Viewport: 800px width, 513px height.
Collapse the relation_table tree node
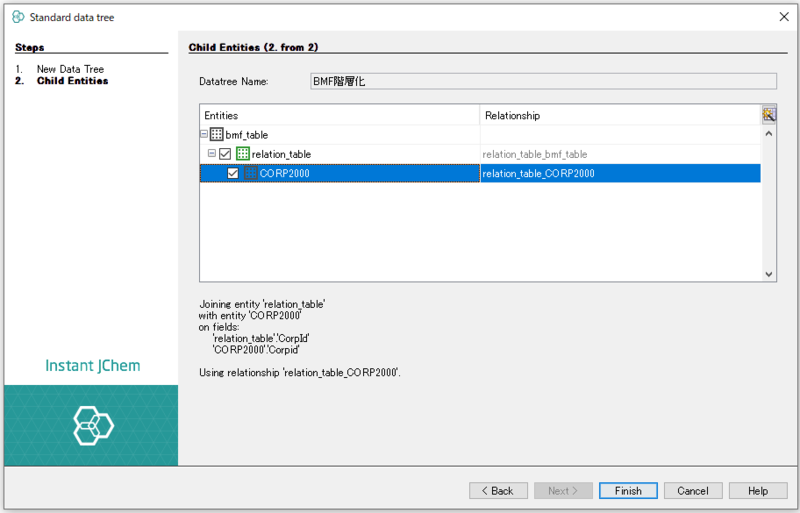click(x=212, y=154)
